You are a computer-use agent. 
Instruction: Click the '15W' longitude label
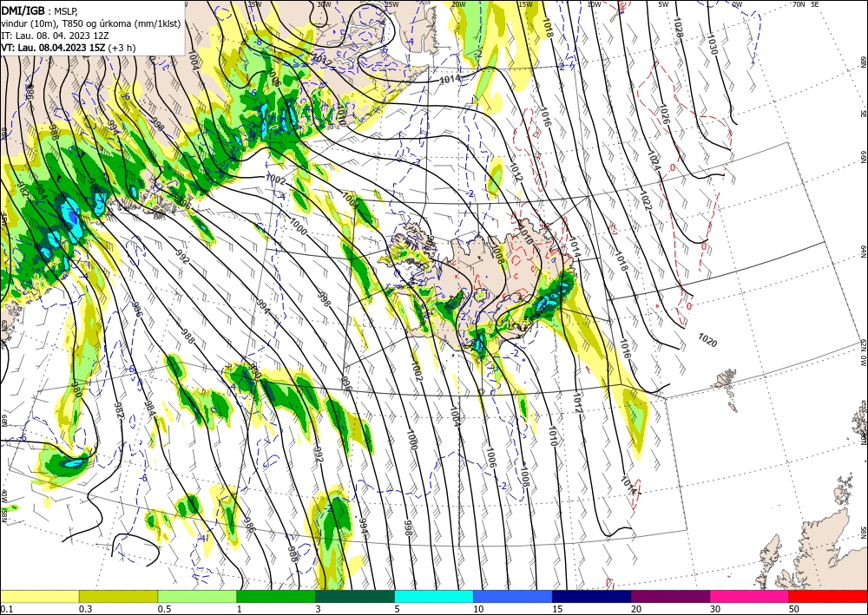click(525, 4)
